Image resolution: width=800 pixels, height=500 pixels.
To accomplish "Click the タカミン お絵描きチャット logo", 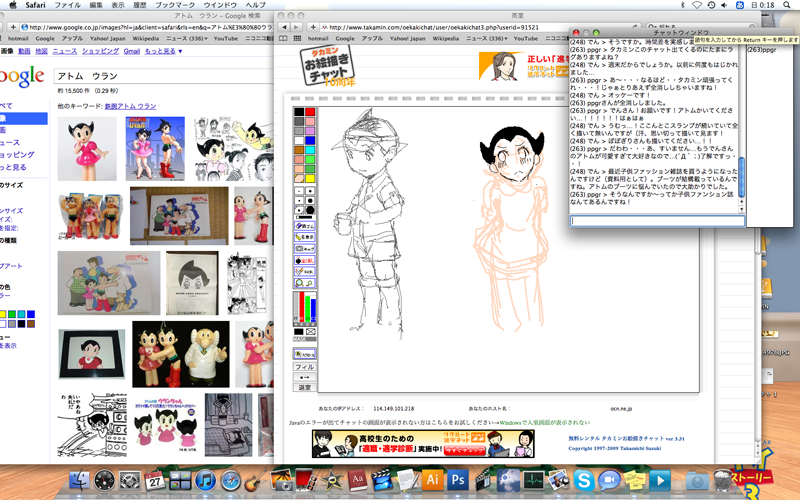I will click(328, 66).
